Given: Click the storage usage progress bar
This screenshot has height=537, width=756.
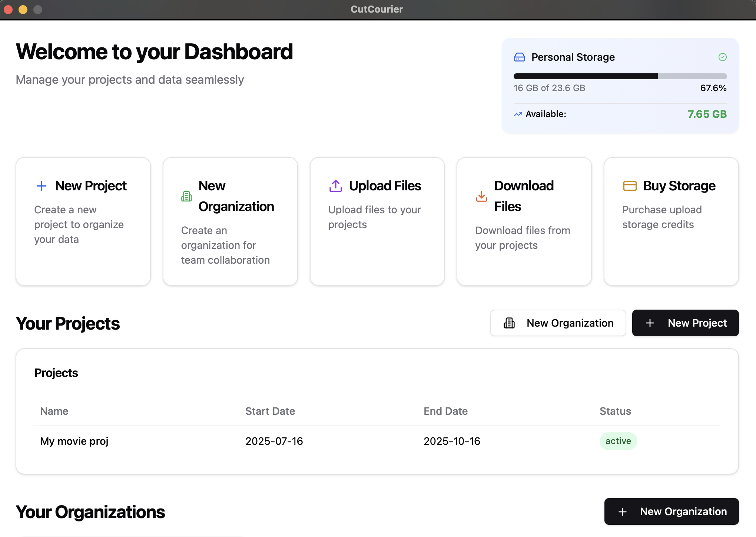Looking at the screenshot, I should pyautogui.click(x=620, y=76).
